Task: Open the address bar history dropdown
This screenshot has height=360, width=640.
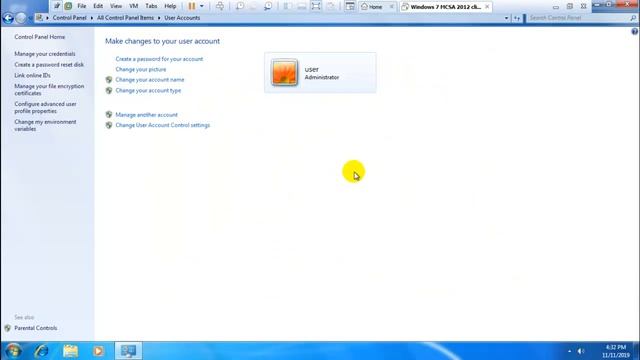Action: coord(507,18)
